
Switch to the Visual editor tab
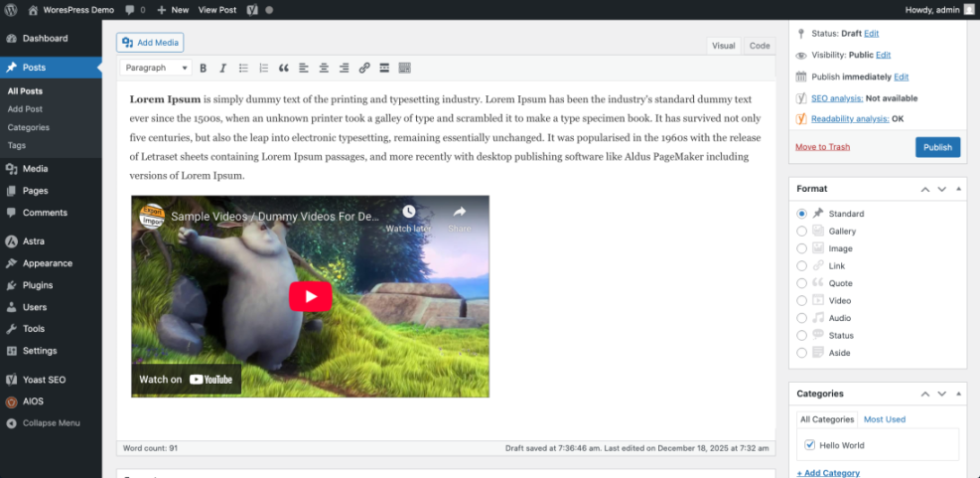tap(724, 46)
